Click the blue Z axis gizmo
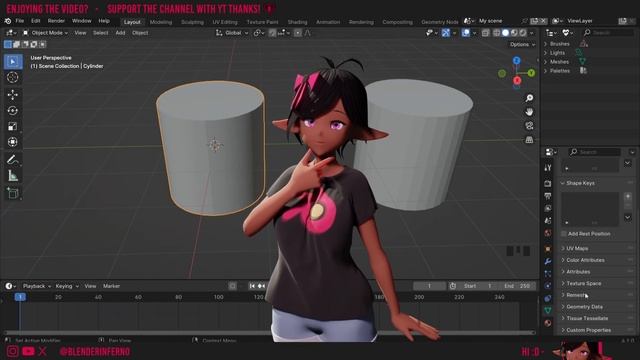 [517, 60]
